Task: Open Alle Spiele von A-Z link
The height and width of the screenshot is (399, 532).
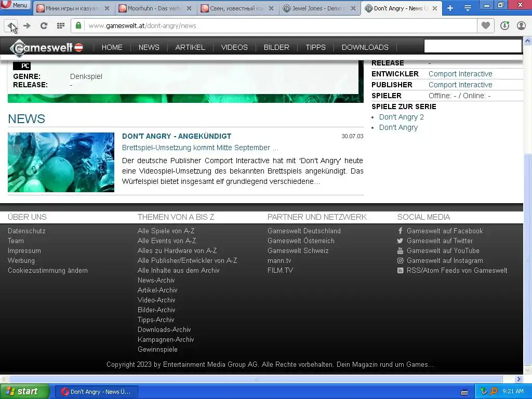Action: click(x=166, y=231)
